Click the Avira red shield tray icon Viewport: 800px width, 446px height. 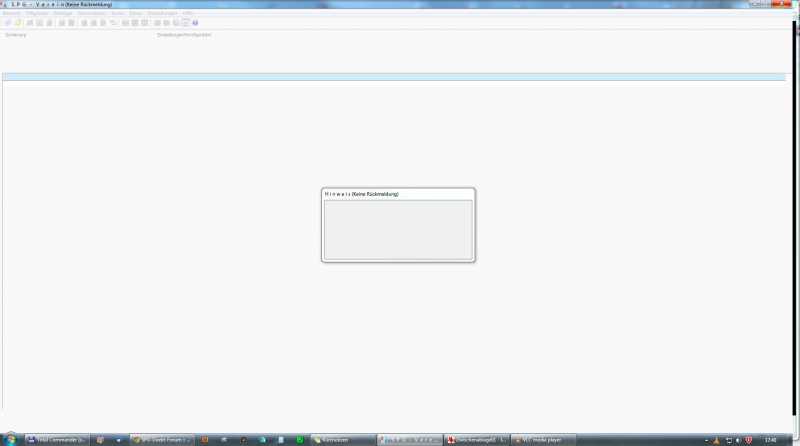coord(749,440)
